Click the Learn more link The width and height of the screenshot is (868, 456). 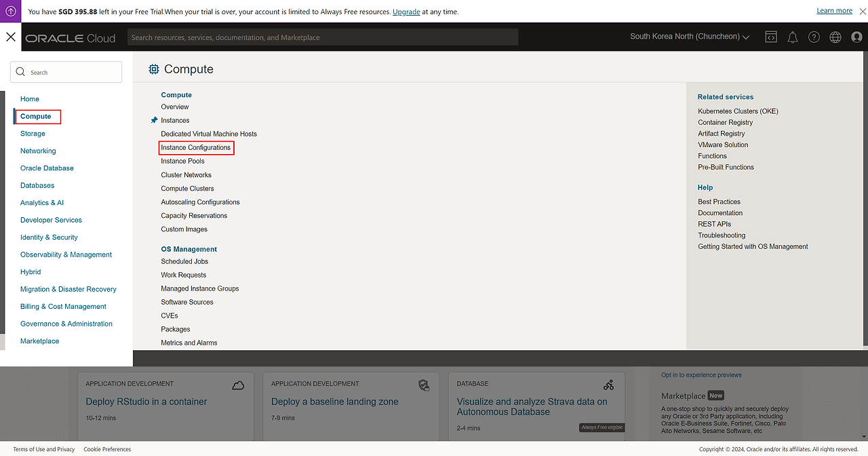[834, 11]
